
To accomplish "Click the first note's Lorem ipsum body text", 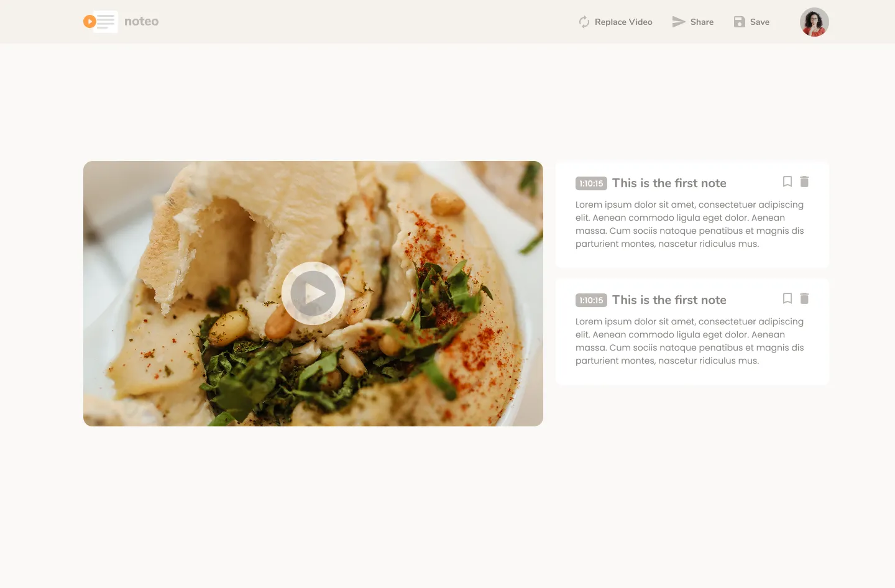I will [690, 224].
